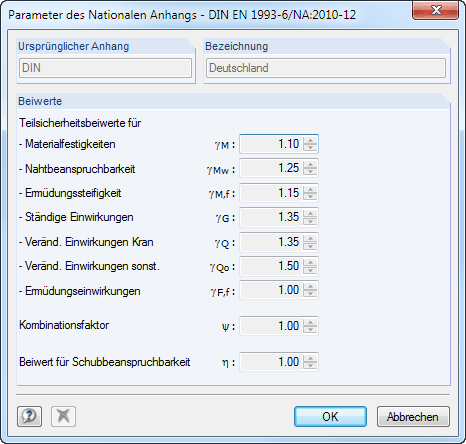Decrease γQ Veränd. Einwirkungen Kran down arrow
The image size is (466, 444).
click(310, 246)
